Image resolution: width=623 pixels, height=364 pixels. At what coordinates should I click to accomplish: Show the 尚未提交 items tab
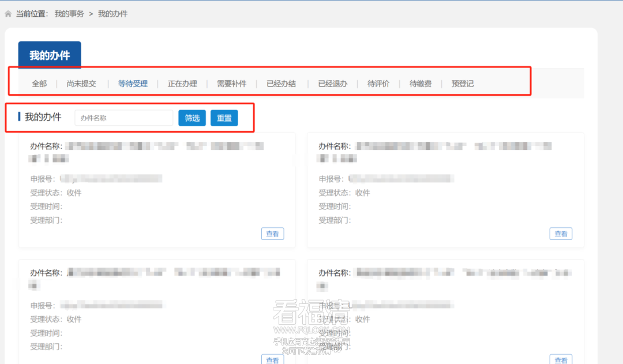(81, 84)
